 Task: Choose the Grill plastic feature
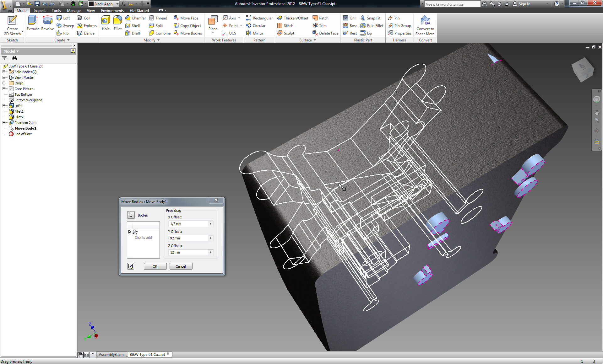point(350,18)
